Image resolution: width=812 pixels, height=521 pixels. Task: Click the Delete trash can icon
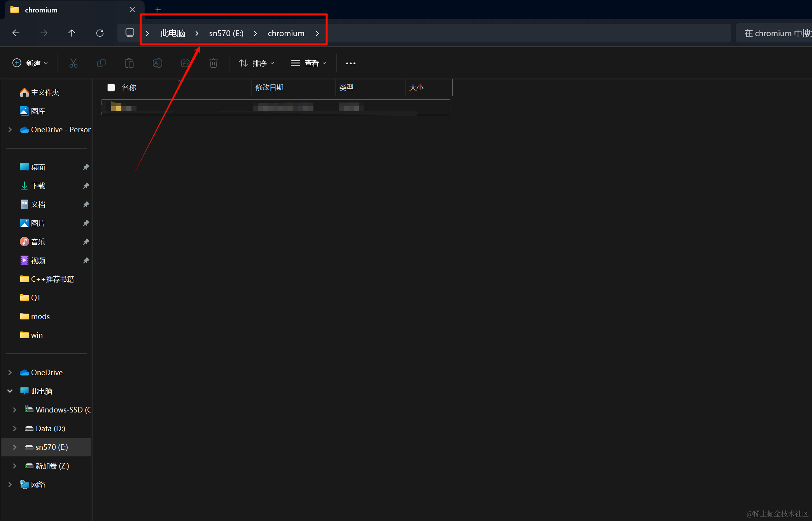[213, 63]
